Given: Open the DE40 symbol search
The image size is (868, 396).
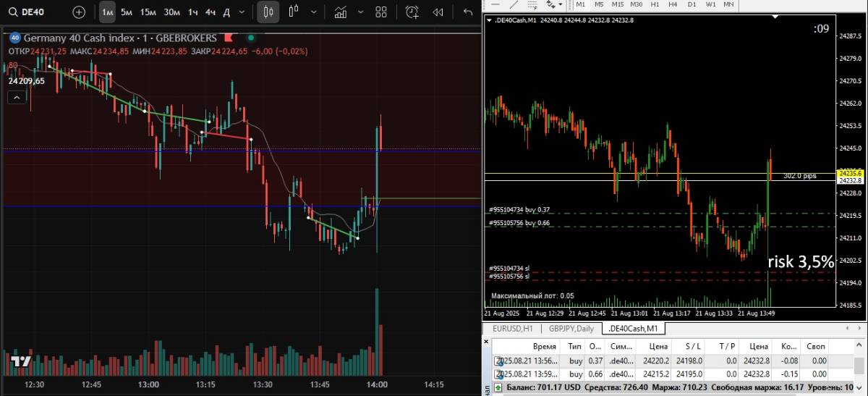Looking at the screenshot, I should point(29,12).
